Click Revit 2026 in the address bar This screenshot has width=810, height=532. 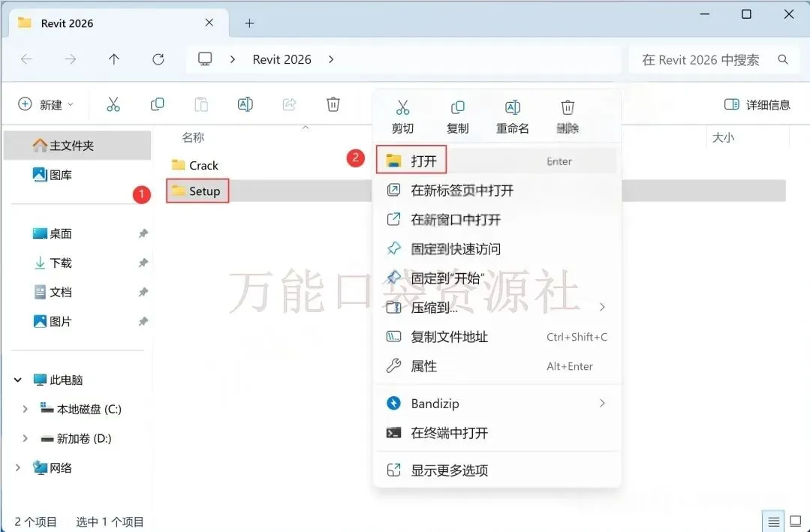pyautogui.click(x=282, y=59)
